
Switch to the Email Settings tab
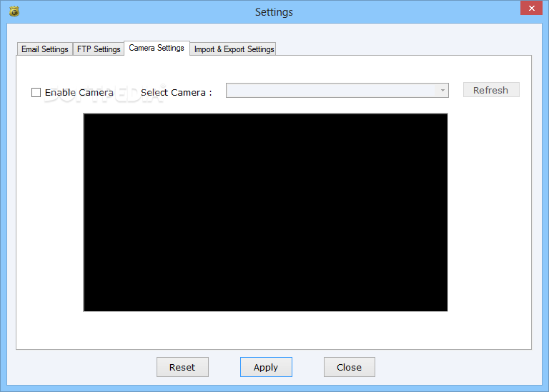[45, 49]
